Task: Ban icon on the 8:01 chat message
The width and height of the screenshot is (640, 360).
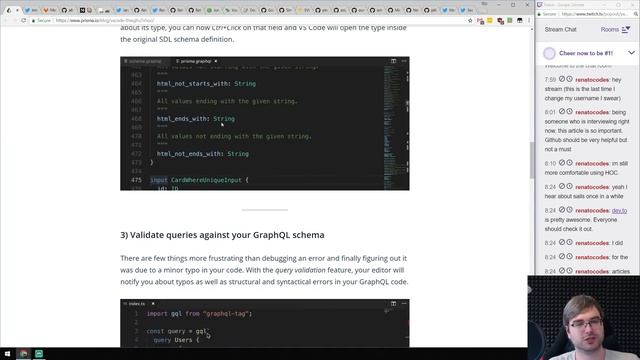Action: point(562,111)
